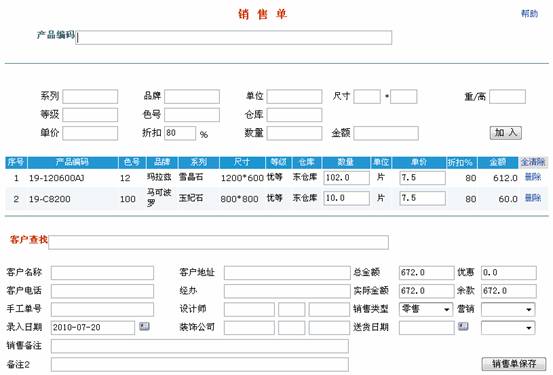Click the 单价 input field in entry form

point(90,133)
